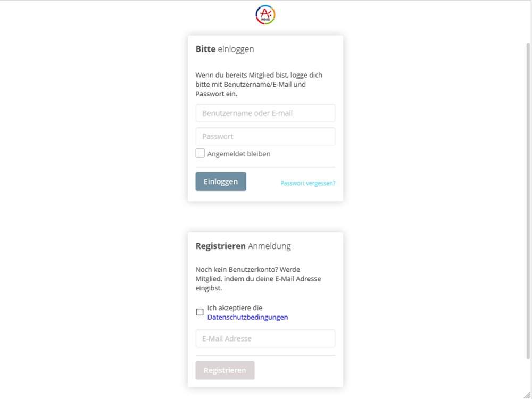Viewport: 532px width, 399px height.
Task: Tick the Ich akzeptiere die checkbox
Action: pyautogui.click(x=200, y=312)
